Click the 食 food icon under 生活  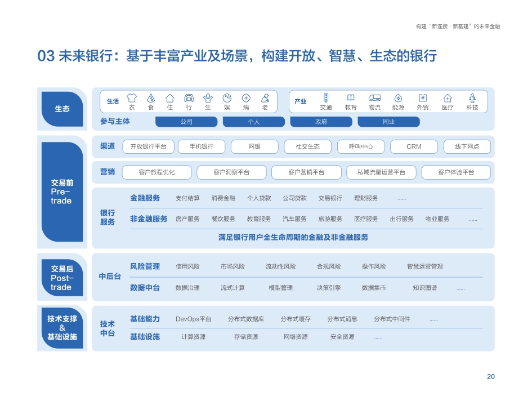click(150, 97)
